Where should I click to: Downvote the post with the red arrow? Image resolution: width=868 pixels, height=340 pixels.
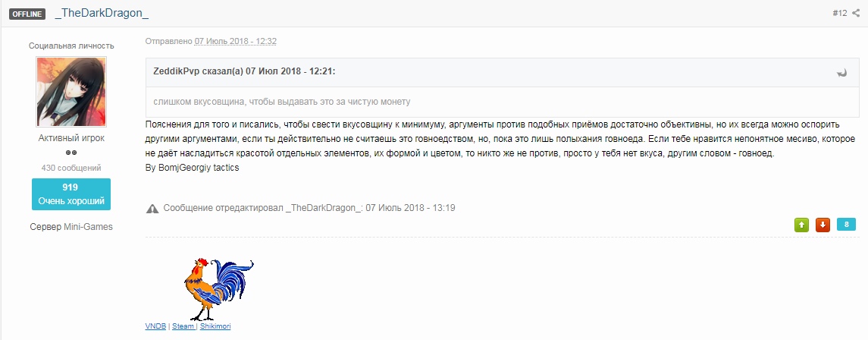click(823, 225)
